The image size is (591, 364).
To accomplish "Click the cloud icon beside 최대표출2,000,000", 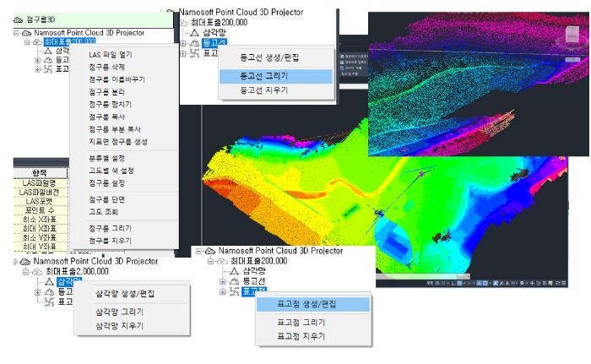I will click(x=37, y=272).
